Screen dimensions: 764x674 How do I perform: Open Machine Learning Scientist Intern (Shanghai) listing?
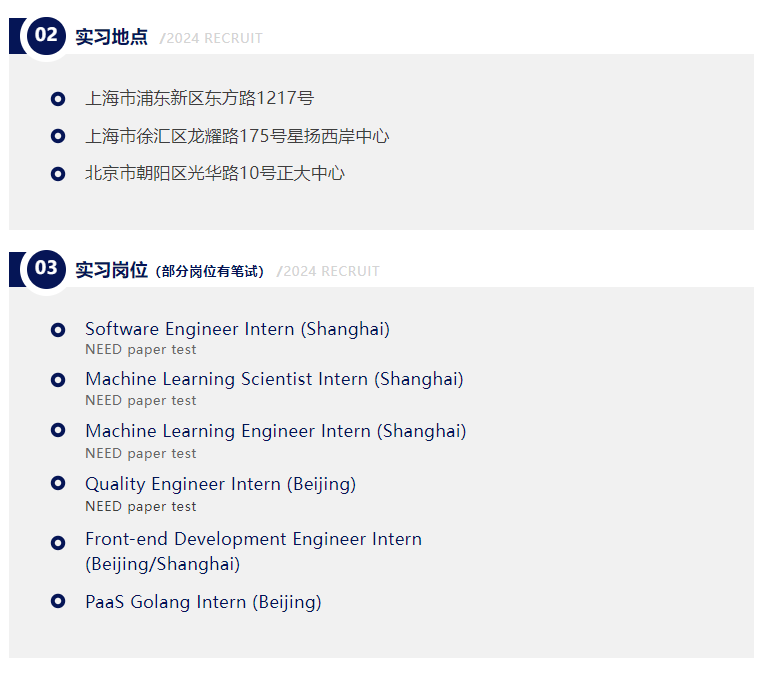[x=274, y=379]
